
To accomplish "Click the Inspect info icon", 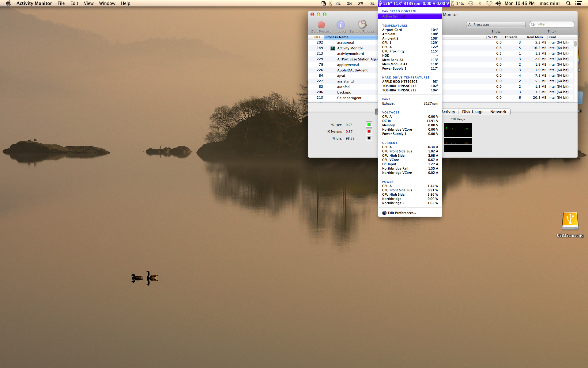I will (x=340, y=25).
